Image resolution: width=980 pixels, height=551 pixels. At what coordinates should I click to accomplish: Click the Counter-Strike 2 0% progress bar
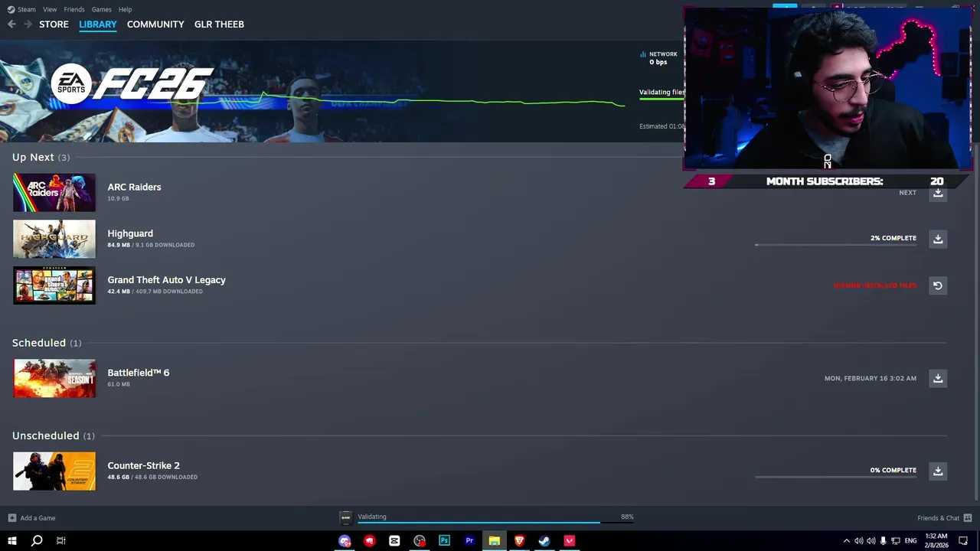coord(835,477)
